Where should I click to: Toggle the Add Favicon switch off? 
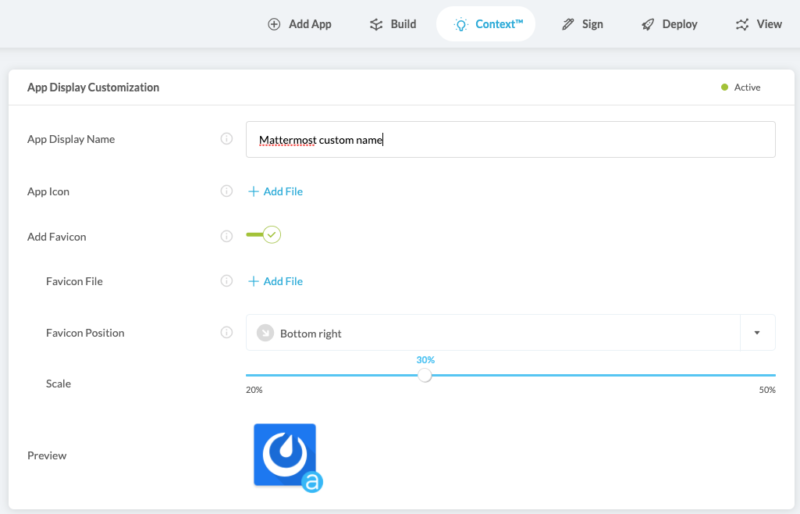263,235
